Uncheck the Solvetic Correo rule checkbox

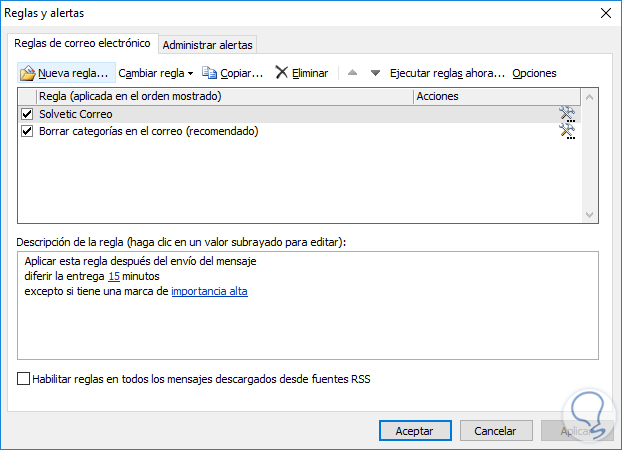[27, 114]
